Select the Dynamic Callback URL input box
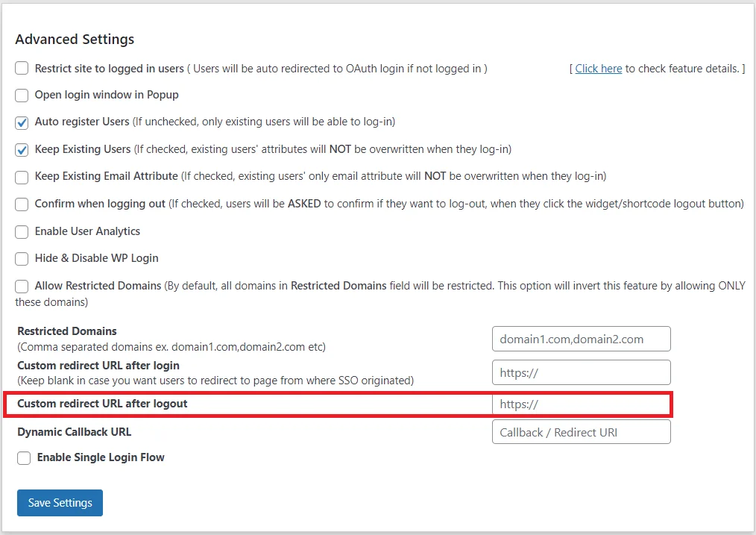This screenshot has height=535, width=756. [581, 431]
